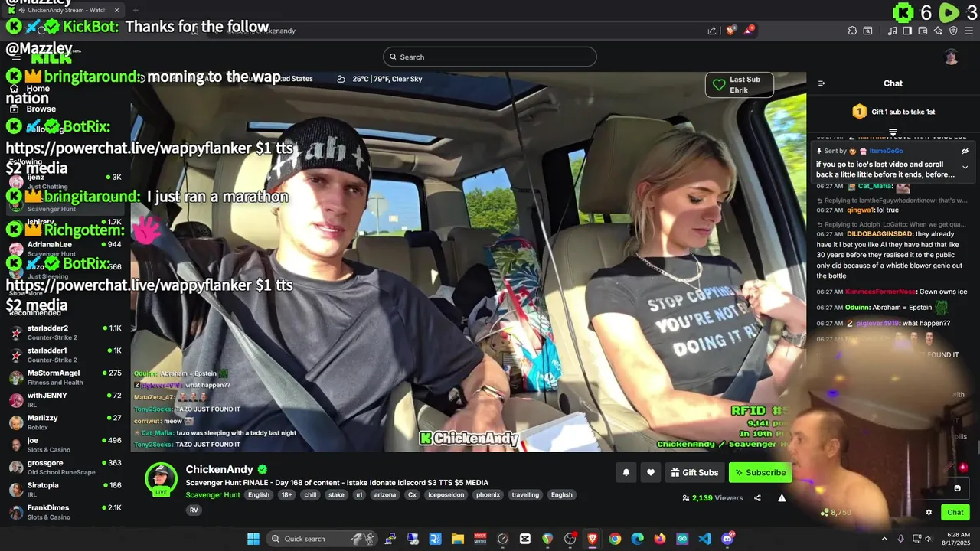980x551 pixels.
Task: Open the Brave VPN shield icon
Action: [x=953, y=31]
